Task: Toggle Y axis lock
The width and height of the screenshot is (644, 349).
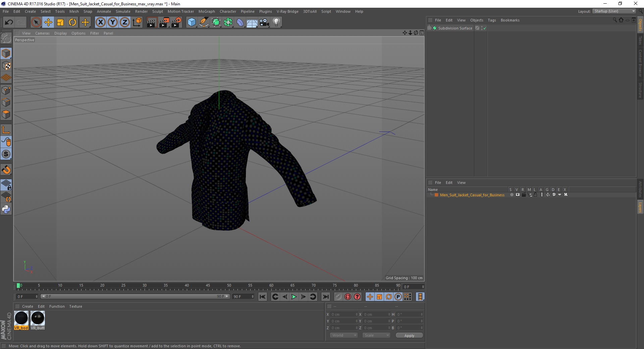Action: [113, 22]
